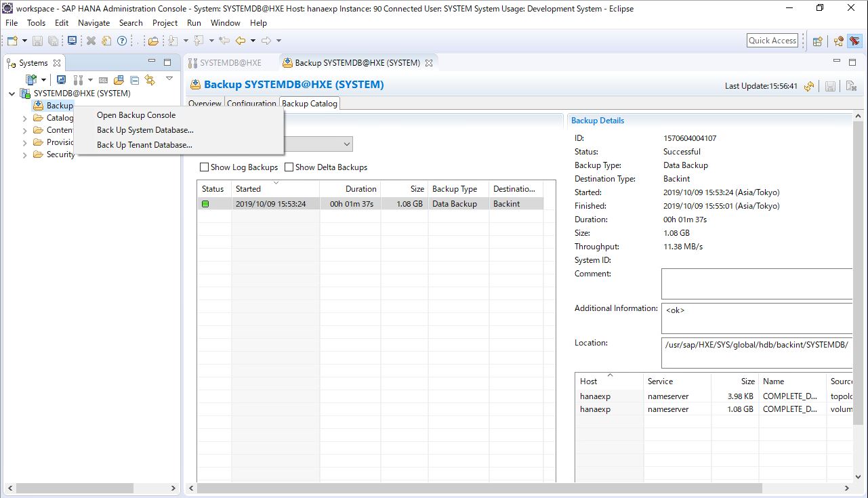The image size is (868, 498).
Task: Click the Refresh icon next to Last Update
Action: point(808,86)
